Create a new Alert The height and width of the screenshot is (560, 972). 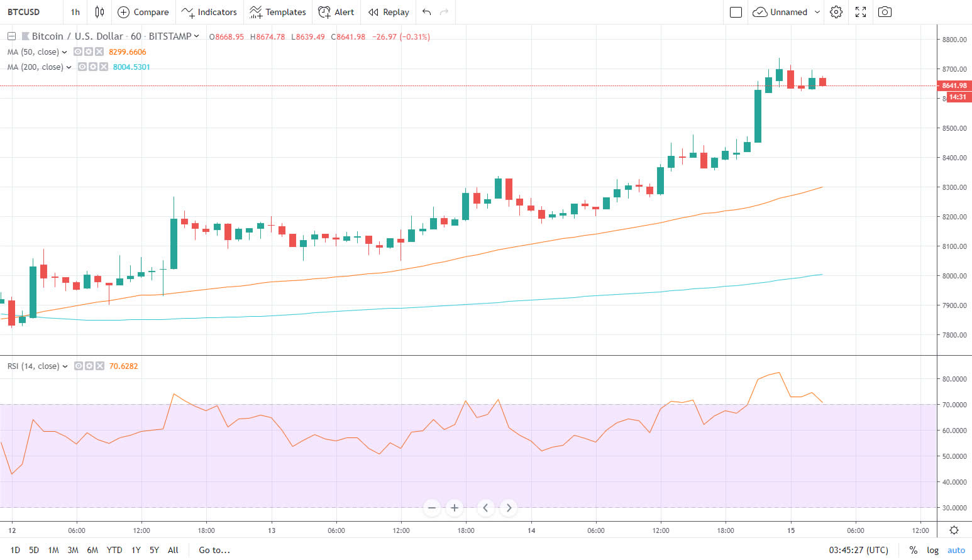pyautogui.click(x=336, y=12)
